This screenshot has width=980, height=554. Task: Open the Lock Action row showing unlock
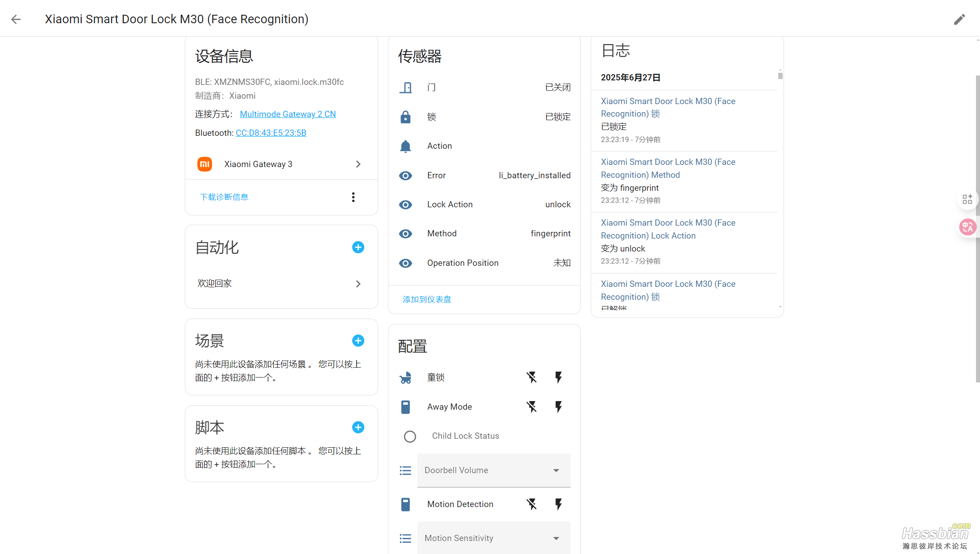click(484, 205)
